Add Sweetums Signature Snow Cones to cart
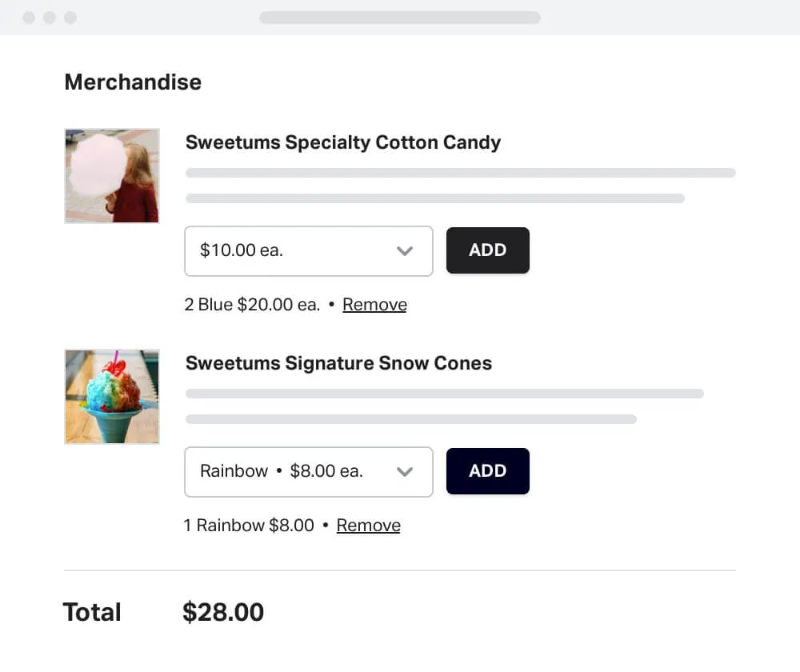The height and width of the screenshot is (672, 800). point(487,471)
